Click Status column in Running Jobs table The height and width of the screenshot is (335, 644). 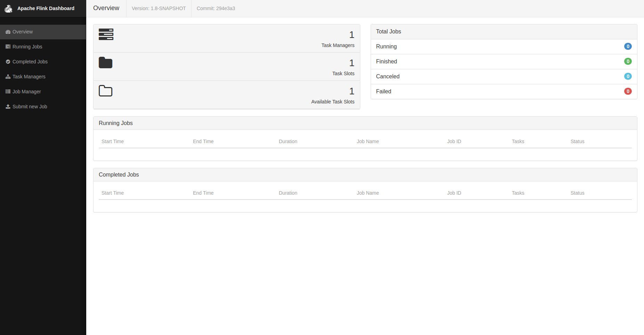point(578,141)
